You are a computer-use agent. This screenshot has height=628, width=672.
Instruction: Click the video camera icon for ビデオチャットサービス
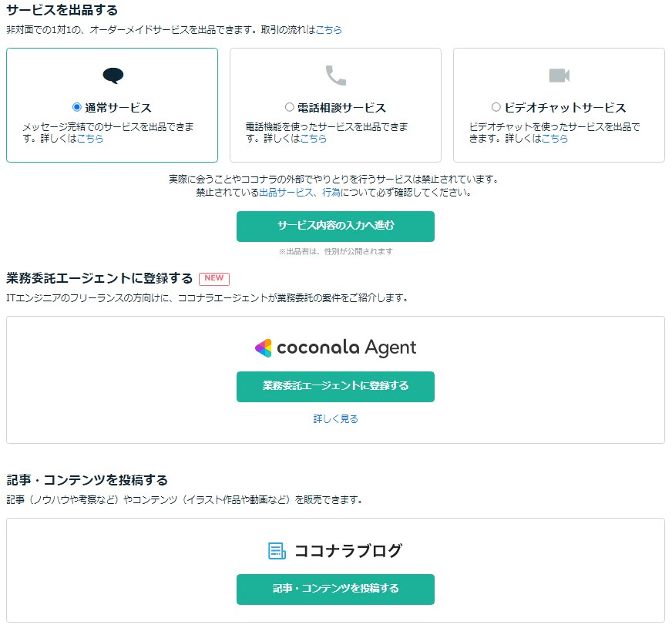[x=559, y=76]
